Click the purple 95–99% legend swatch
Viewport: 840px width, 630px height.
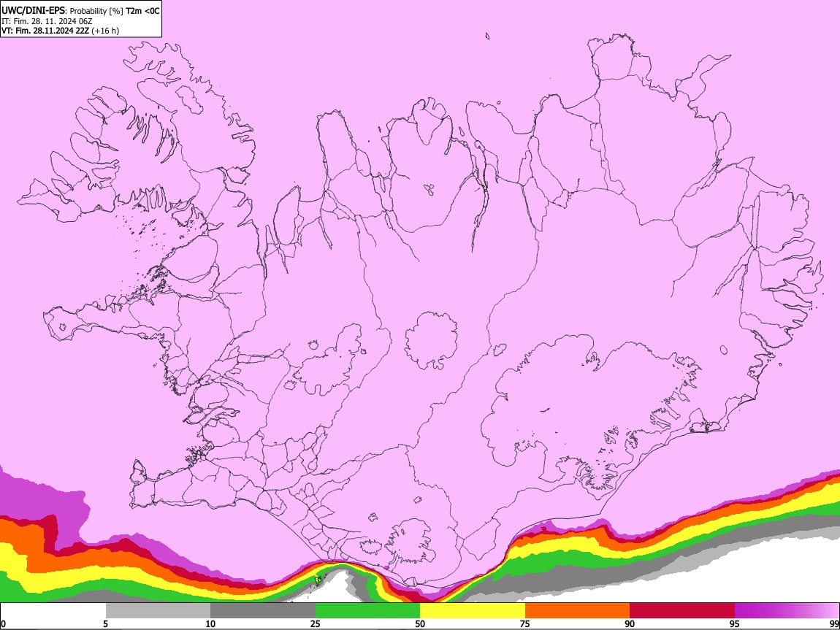coord(787,610)
